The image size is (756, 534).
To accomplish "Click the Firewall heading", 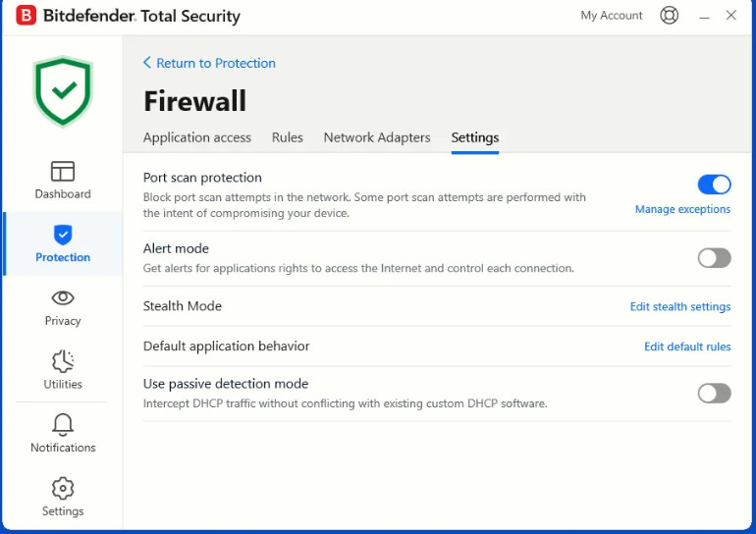I will 195,101.
